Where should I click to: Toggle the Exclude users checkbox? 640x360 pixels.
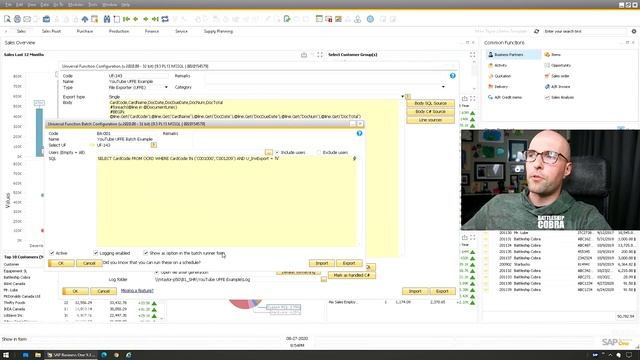tap(319, 152)
